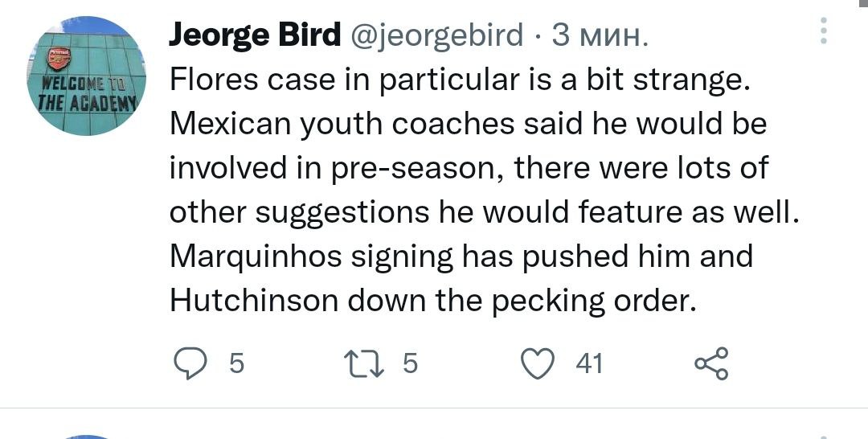Share the tweet via share icon
This screenshot has height=439, width=868.
[x=710, y=363]
